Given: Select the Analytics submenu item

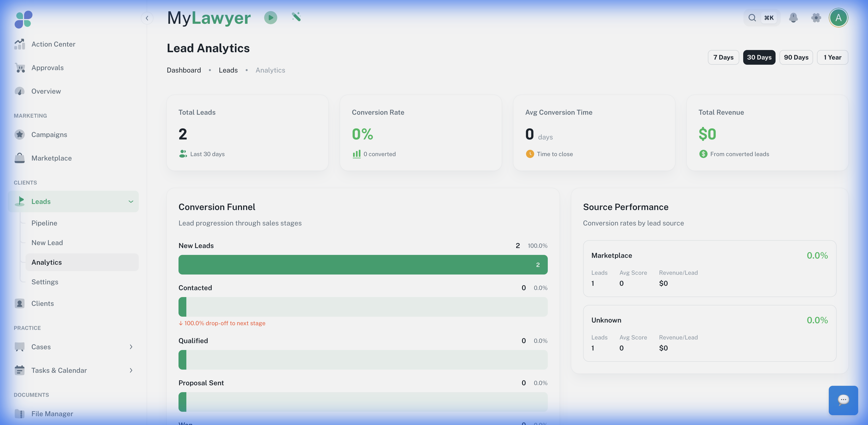Looking at the screenshot, I should click(82, 262).
